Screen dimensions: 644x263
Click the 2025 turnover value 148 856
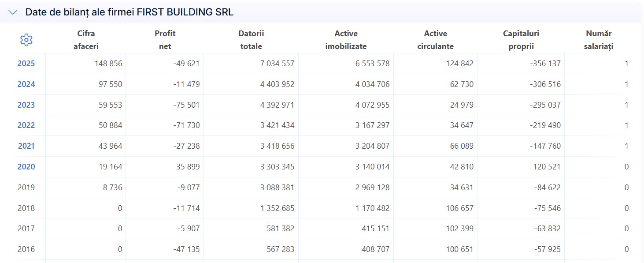pos(108,64)
